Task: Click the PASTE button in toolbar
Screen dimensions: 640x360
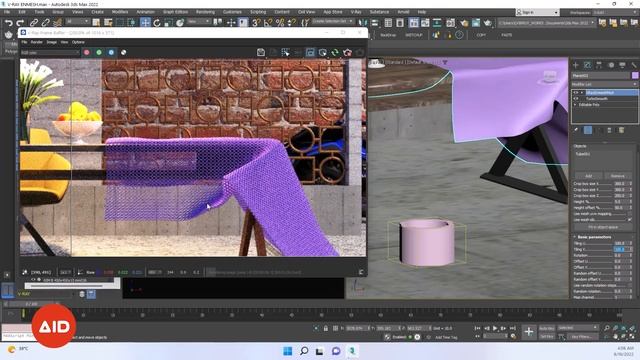Action: pos(507,35)
